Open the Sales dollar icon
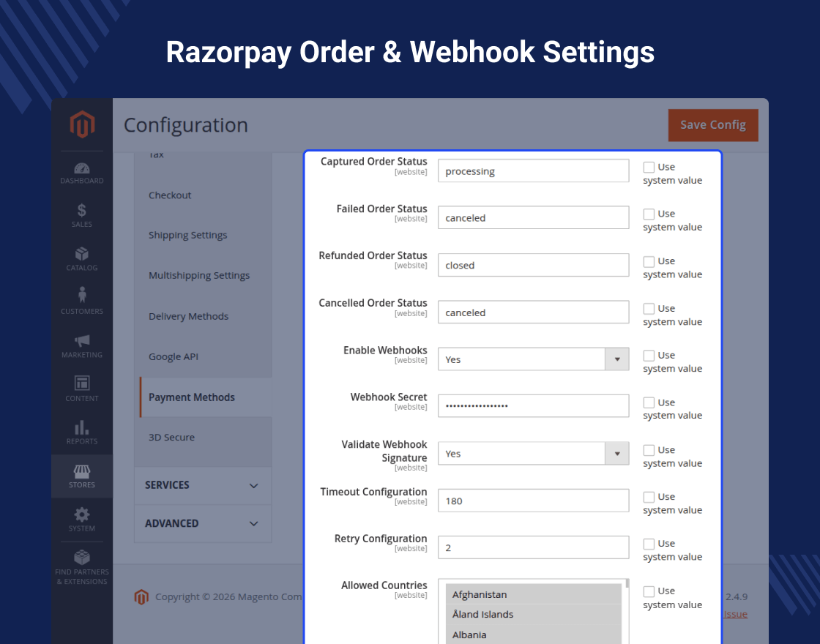 pos(82,211)
